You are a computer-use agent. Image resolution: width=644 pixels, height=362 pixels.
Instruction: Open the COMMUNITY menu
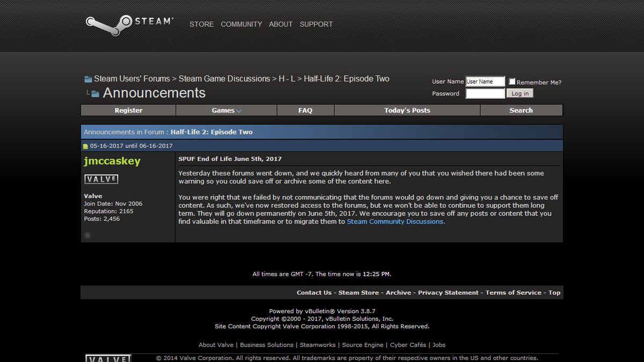click(241, 24)
